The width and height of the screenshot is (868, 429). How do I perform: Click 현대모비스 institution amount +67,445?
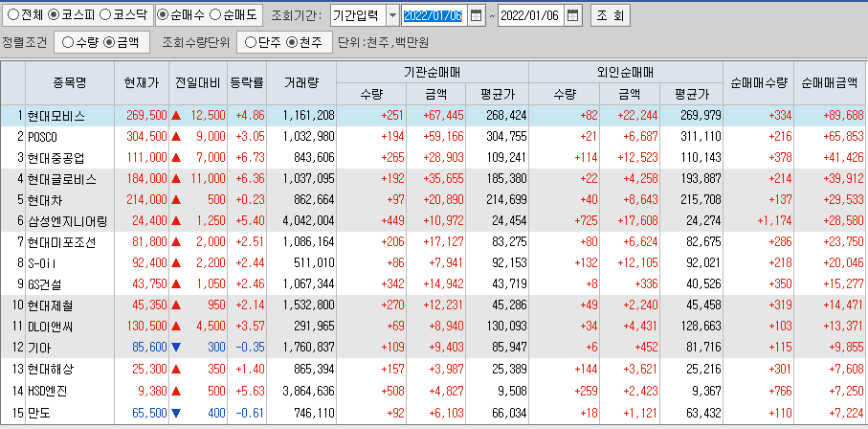(x=443, y=116)
